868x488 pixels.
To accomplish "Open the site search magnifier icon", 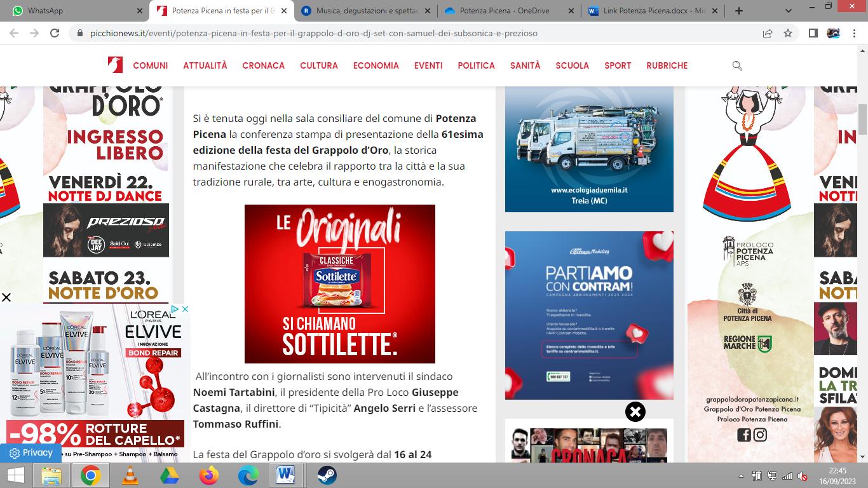I will coord(737,65).
